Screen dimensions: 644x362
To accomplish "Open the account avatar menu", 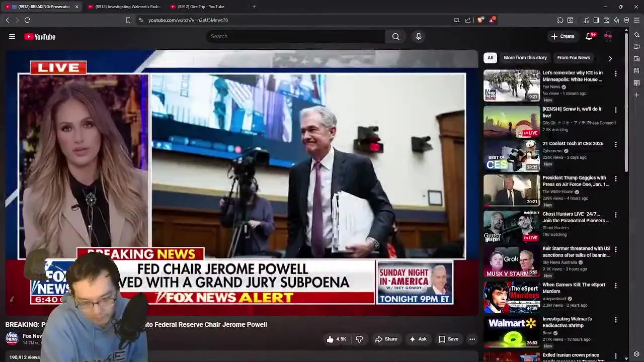I will (608, 36).
